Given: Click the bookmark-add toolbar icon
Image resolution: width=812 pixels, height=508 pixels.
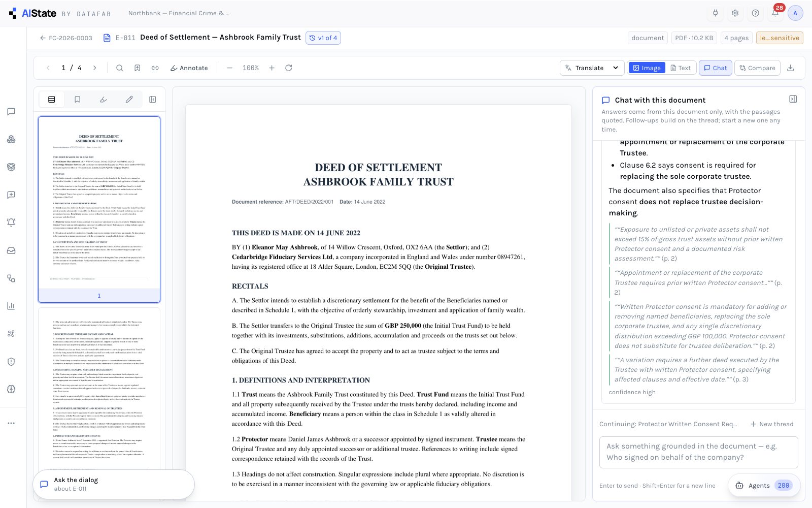Looking at the screenshot, I should (137, 68).
